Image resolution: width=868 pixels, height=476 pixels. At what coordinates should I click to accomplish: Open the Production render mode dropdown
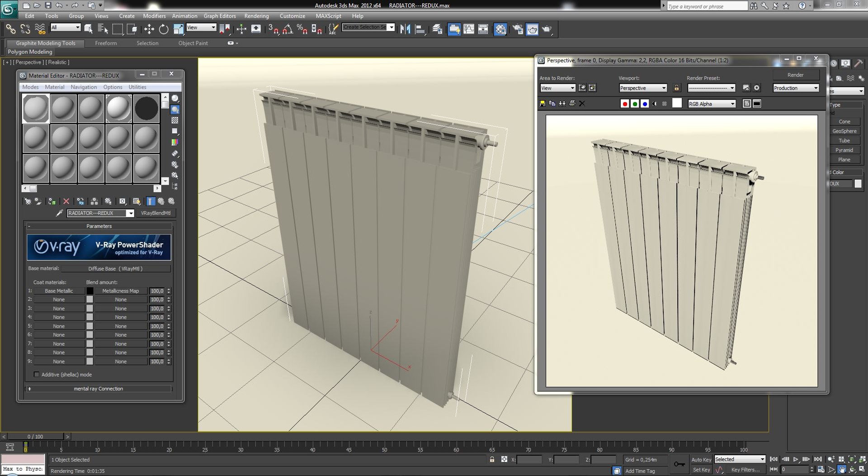click(796, 88)
